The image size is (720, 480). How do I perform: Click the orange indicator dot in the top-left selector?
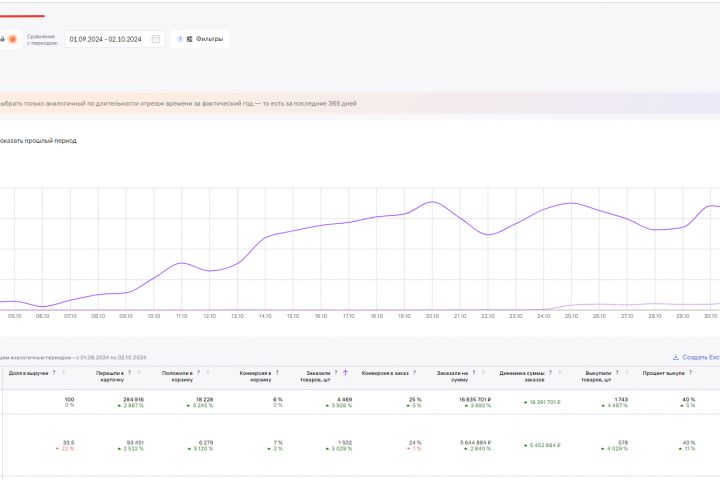[x=12, y=39]
